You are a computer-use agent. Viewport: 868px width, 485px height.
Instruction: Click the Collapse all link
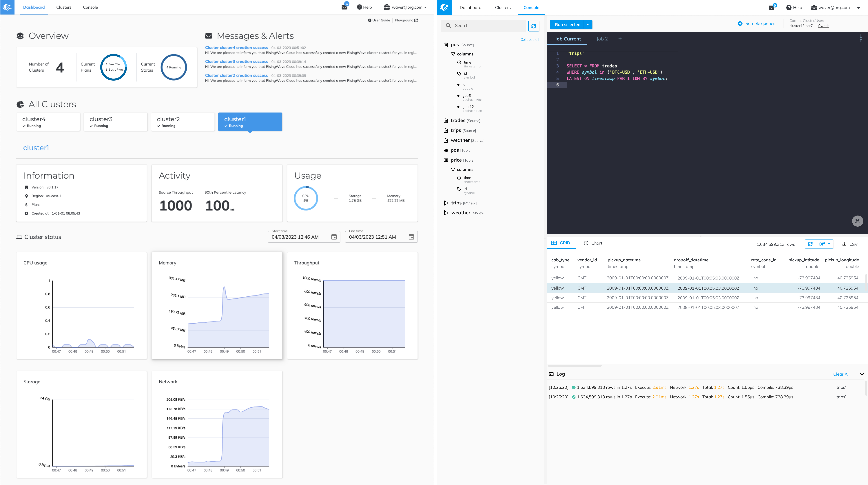pos(529,39)
